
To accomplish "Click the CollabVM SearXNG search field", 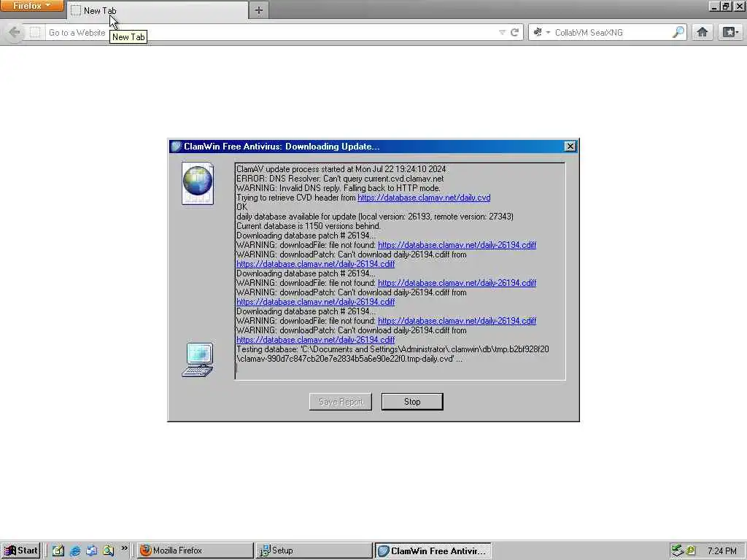I will [612, 32].
